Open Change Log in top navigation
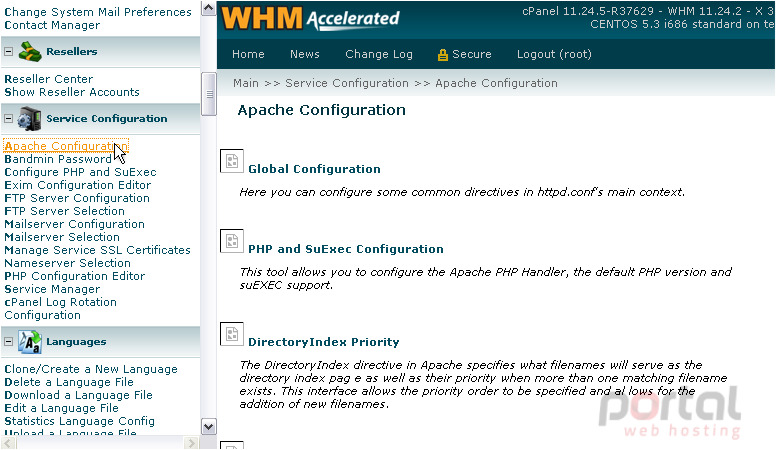Screen dimensions: 776x450 379,54
